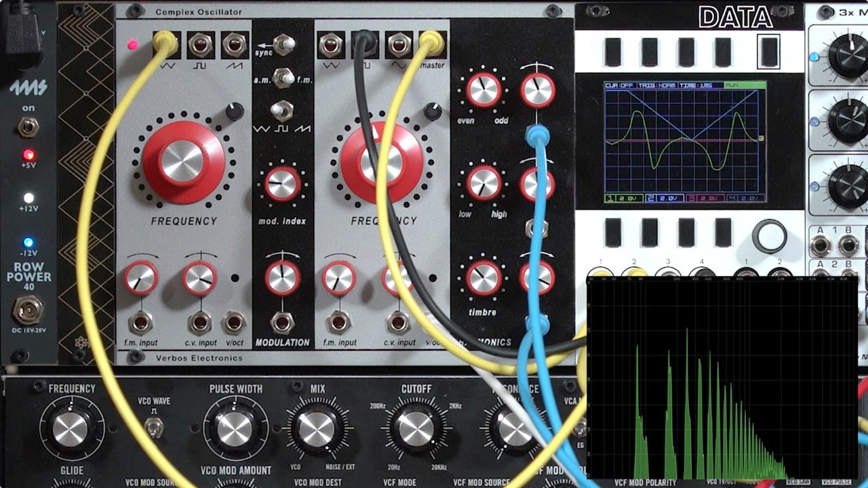This screenshot has height=488, width=868.
Task: Click the low/high CV input jack
Action: click(x=536, y=229)
